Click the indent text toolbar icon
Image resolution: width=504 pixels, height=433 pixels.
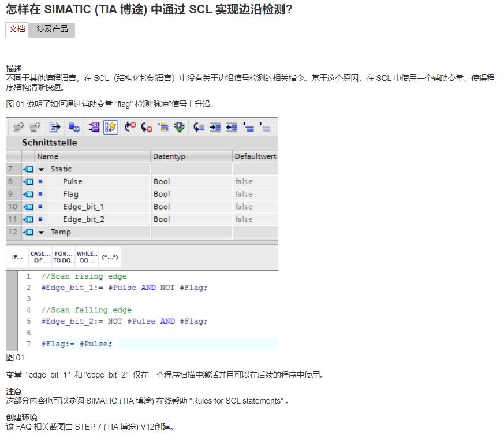215,127
